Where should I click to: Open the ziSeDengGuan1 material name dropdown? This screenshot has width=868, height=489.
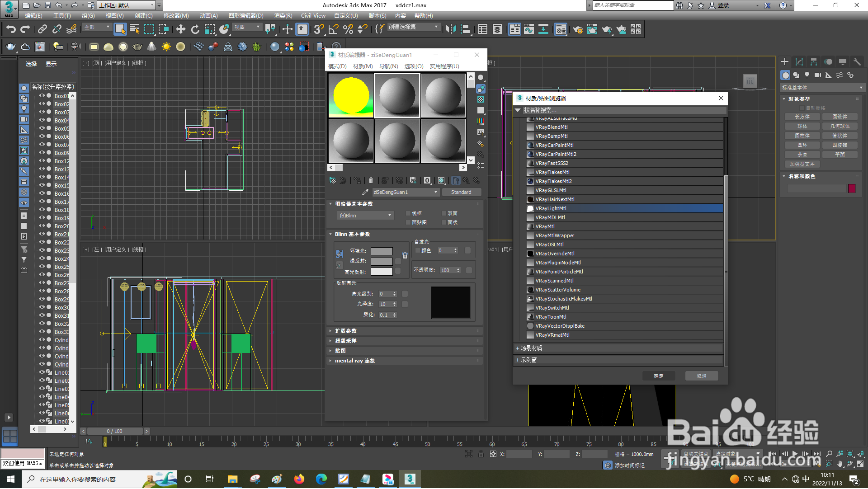406,193
